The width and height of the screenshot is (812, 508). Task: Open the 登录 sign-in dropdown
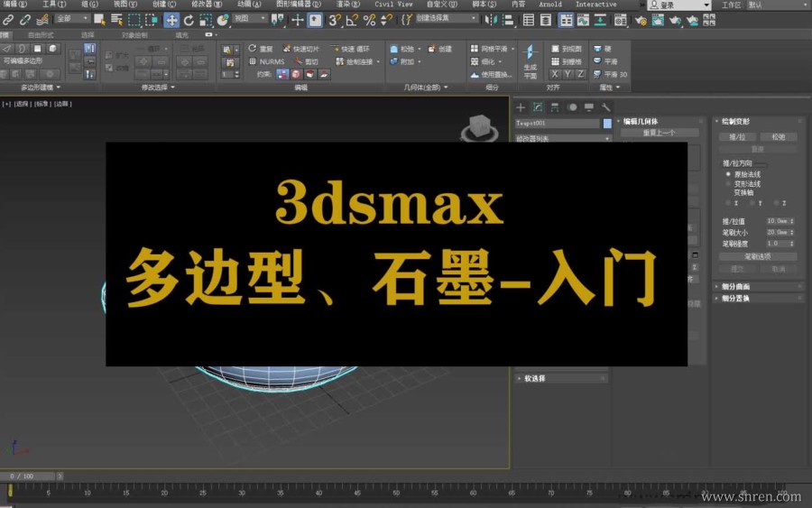pos(679,5)
